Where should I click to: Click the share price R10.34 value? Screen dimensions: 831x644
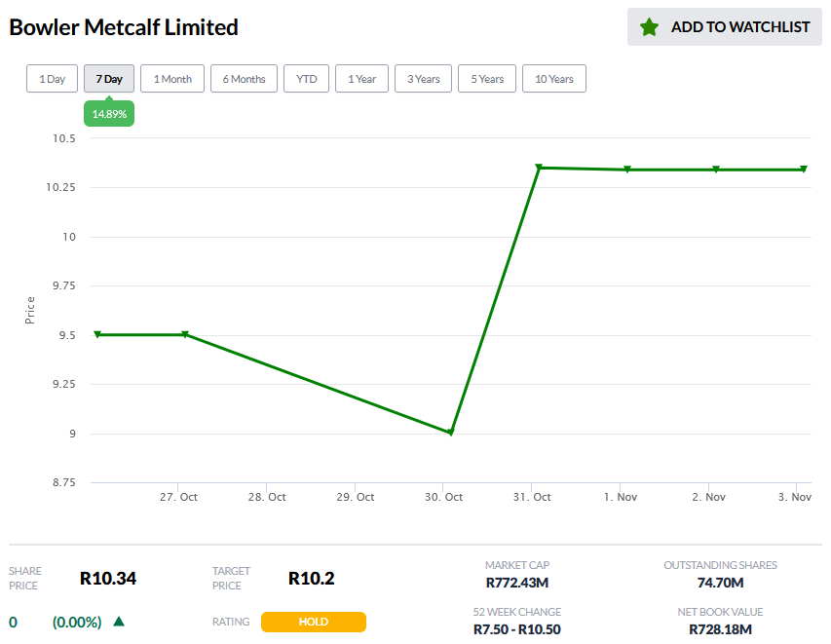click(x=108, y=579)
